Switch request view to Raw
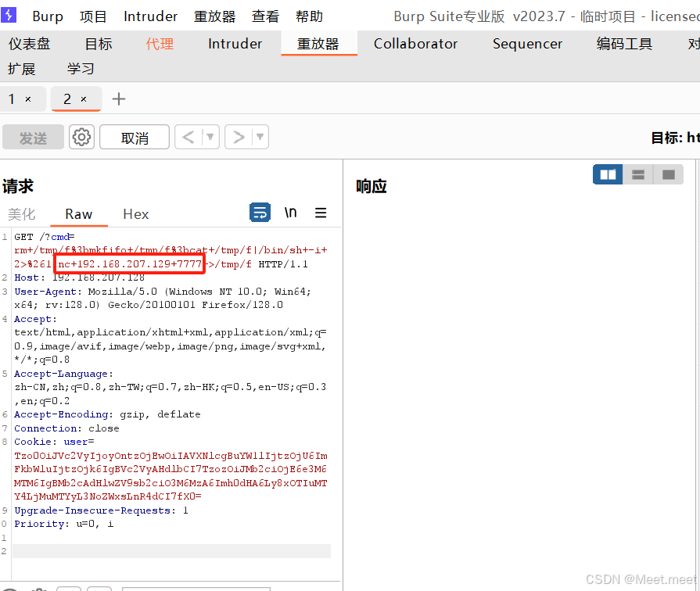The height and width of the screenshot is (591, 700). (78, 214)
